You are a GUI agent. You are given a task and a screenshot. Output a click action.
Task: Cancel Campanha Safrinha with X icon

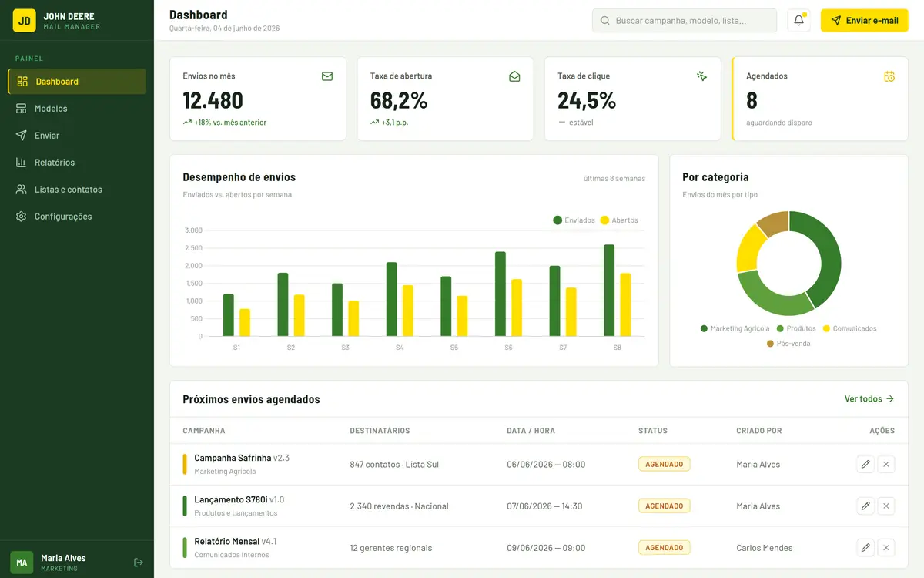(x=886, y=464)
